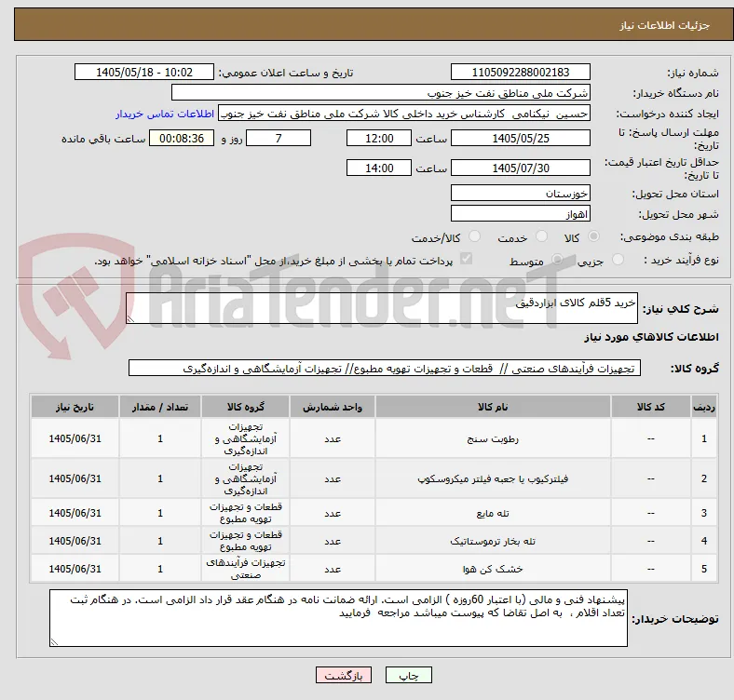Click the remaining time field 00:08:36
This screenshot has width=734, height=700.
[x=182, y=138]
